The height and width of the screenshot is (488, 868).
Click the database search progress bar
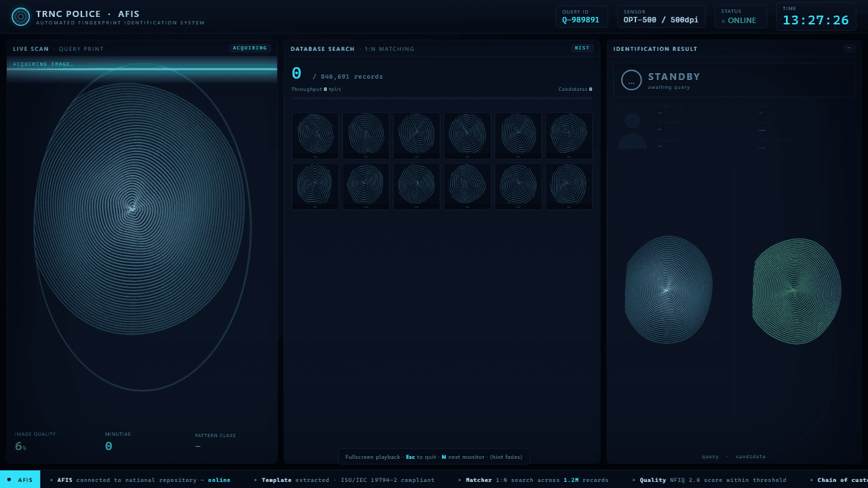[441, 99]
